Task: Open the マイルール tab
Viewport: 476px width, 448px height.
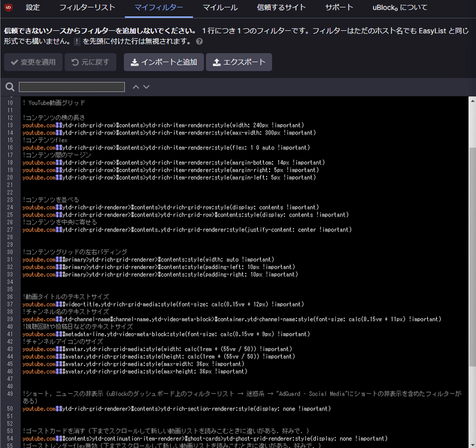Action: [220, 8]
